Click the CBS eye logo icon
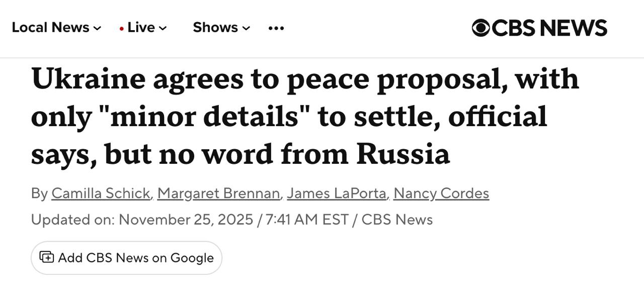644x289 pixels. pos(480,28)
